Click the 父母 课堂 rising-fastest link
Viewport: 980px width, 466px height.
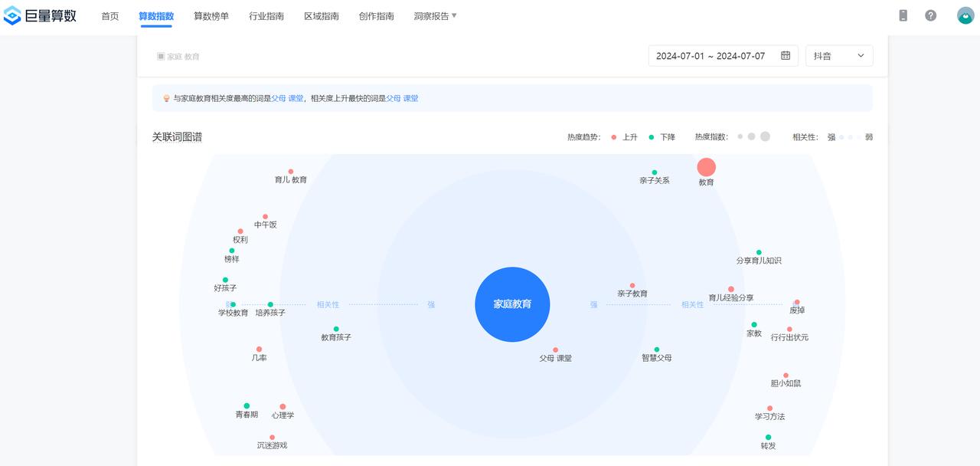click(402, 98)
